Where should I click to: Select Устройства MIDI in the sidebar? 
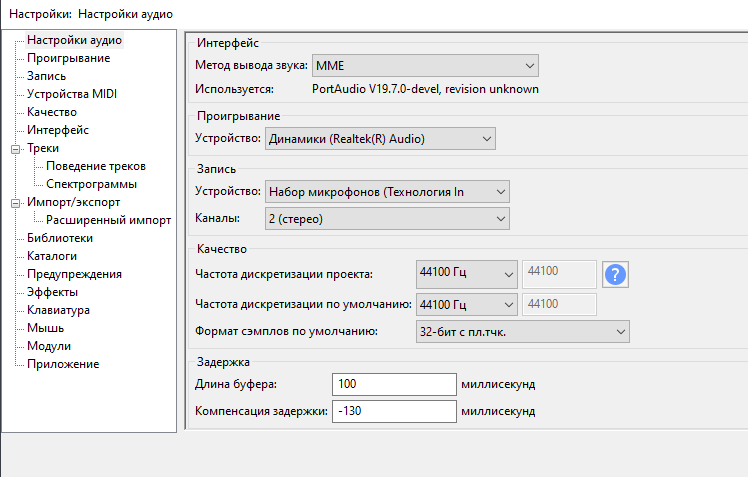click(x=72, y=94)
